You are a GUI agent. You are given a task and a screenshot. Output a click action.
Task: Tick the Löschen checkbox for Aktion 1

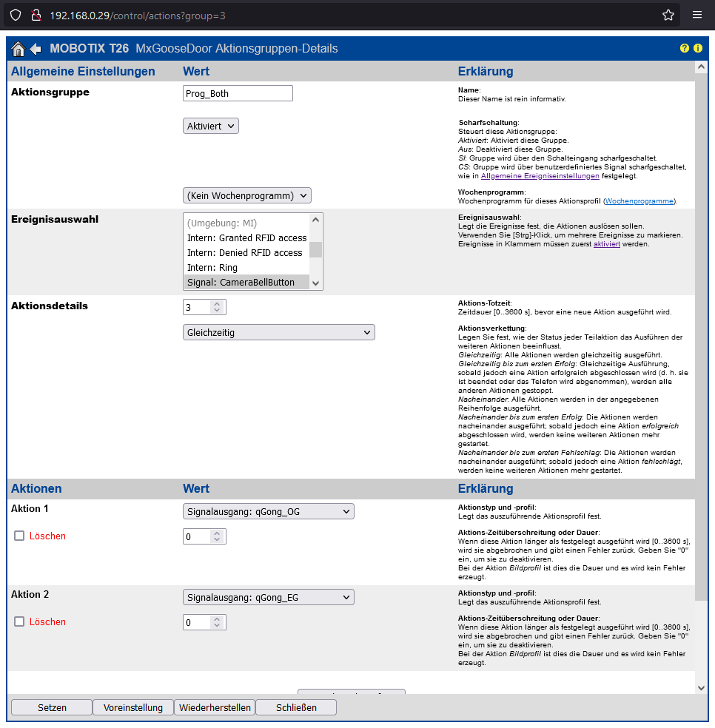tap(19, 536)
